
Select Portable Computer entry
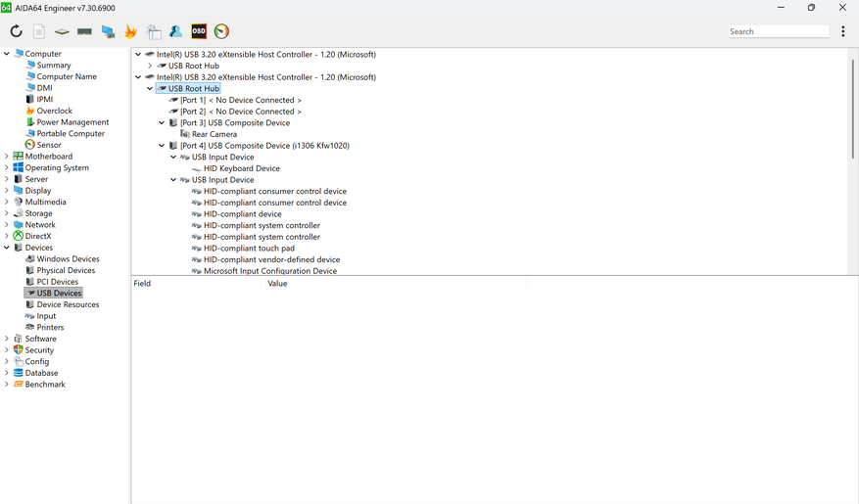(71, 133)
